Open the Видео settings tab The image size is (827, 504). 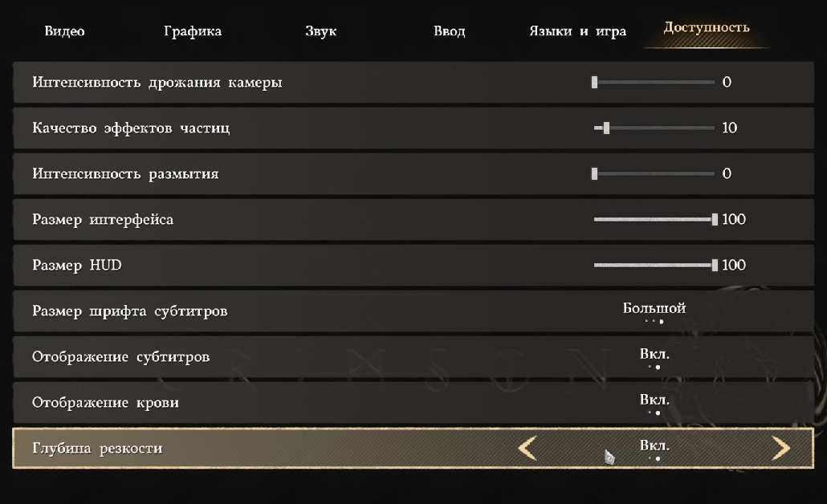(x=64, y=31)
